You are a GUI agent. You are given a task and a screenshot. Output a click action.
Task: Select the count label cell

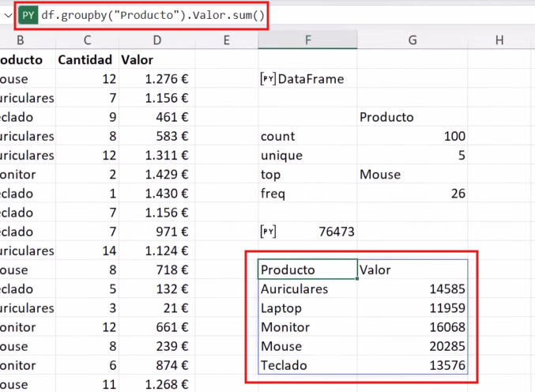tap(307, 137)
